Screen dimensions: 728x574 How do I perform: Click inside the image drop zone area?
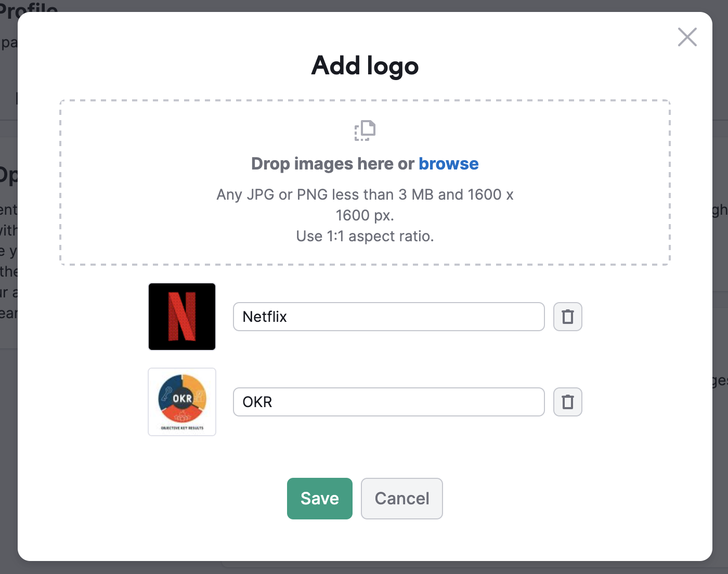click(365, 182)
